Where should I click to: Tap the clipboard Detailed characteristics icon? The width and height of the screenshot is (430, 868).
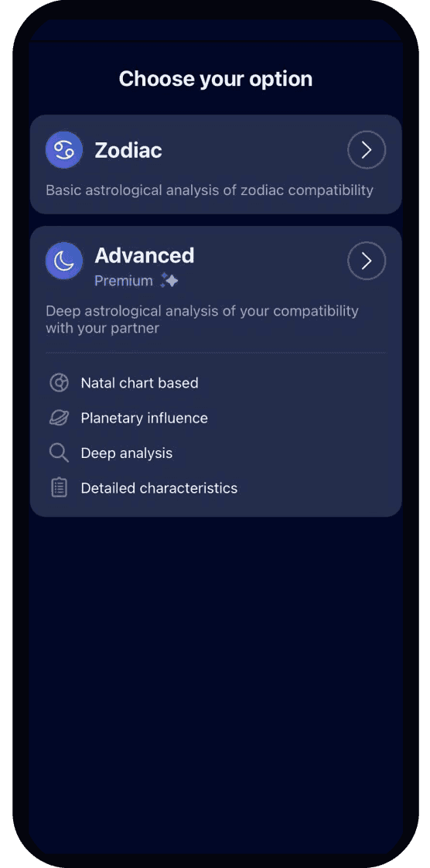(59, 487)
